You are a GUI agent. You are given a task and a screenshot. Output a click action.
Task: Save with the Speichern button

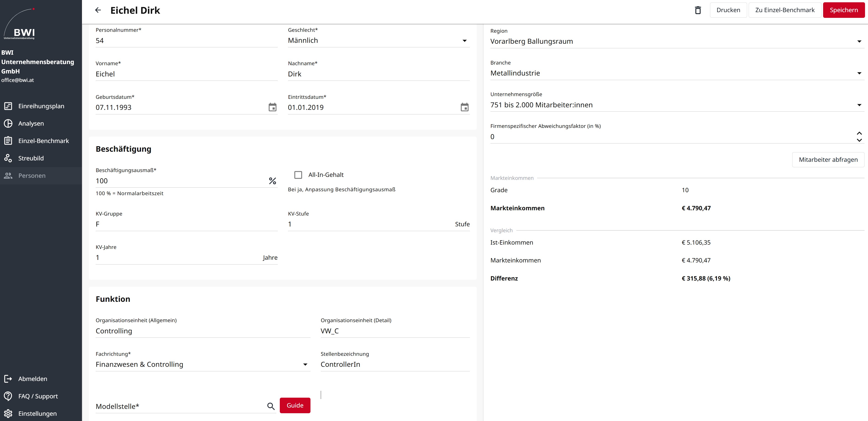coord(844,10)
